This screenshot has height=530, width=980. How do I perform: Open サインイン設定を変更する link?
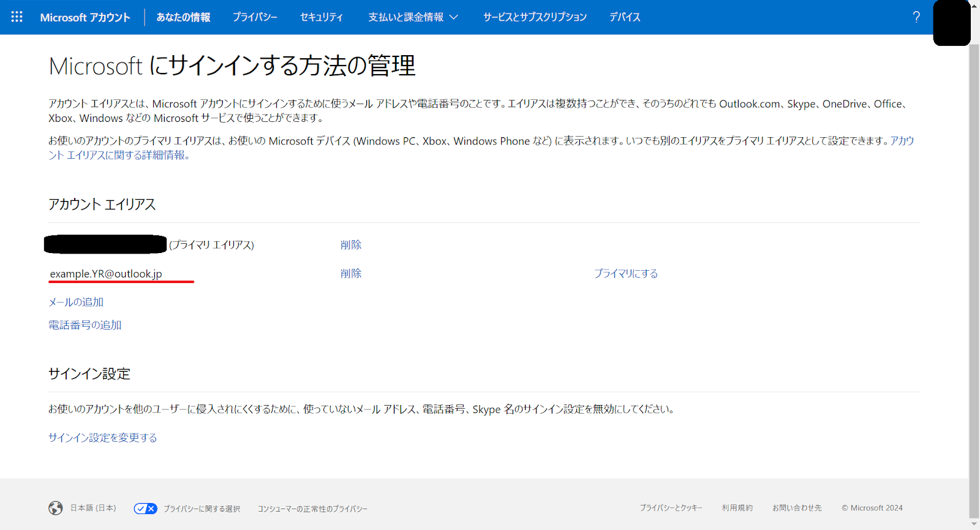point(103,437)
